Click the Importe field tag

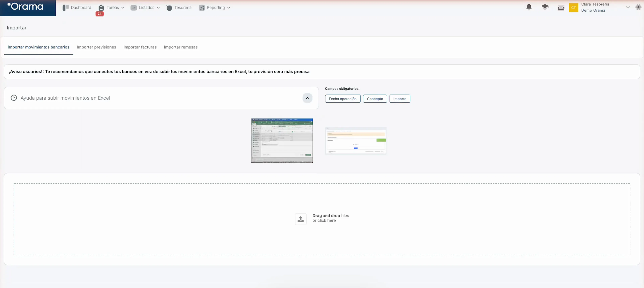[x=399, y=99]
